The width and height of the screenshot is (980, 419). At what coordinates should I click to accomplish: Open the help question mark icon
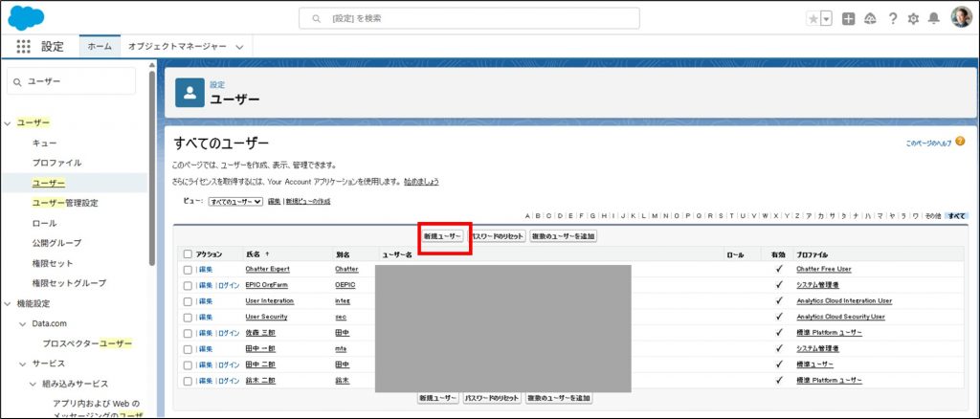click(x=892, y=19)
